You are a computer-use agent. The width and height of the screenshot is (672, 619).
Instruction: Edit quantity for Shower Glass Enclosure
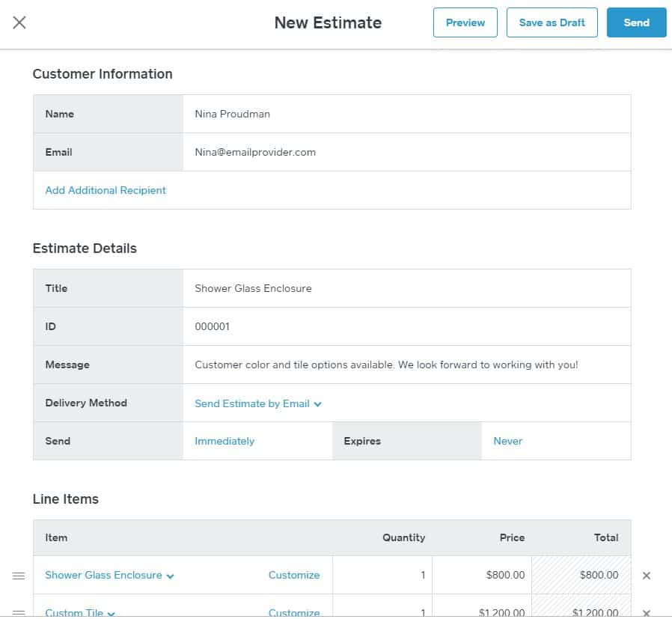(382, 576)
